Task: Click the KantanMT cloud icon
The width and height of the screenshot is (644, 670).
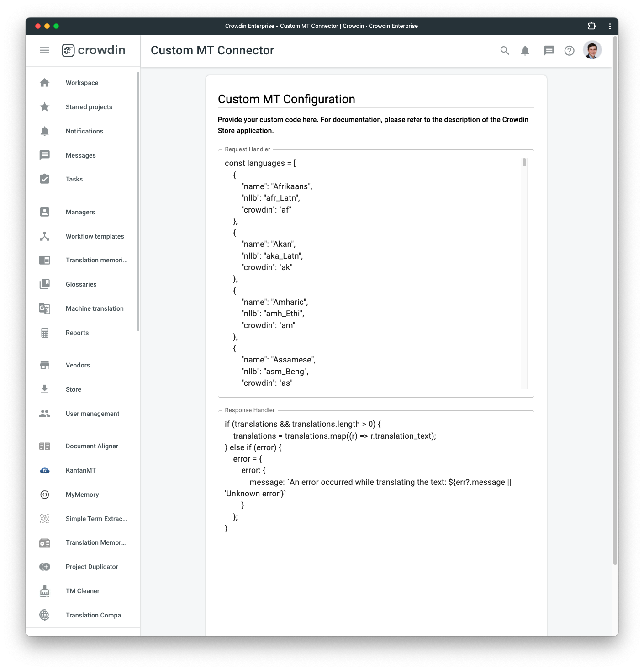Action: click(x=45, y=470)
